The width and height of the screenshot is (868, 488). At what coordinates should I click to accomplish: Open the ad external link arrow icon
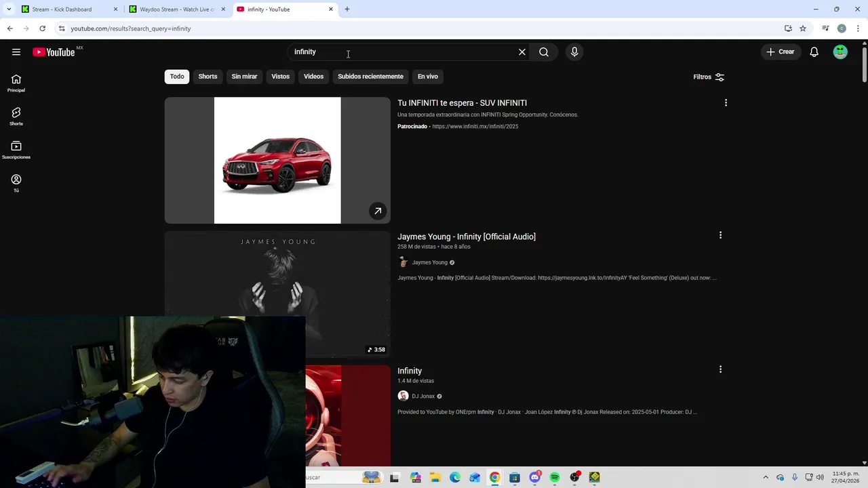tap(378, 211)
